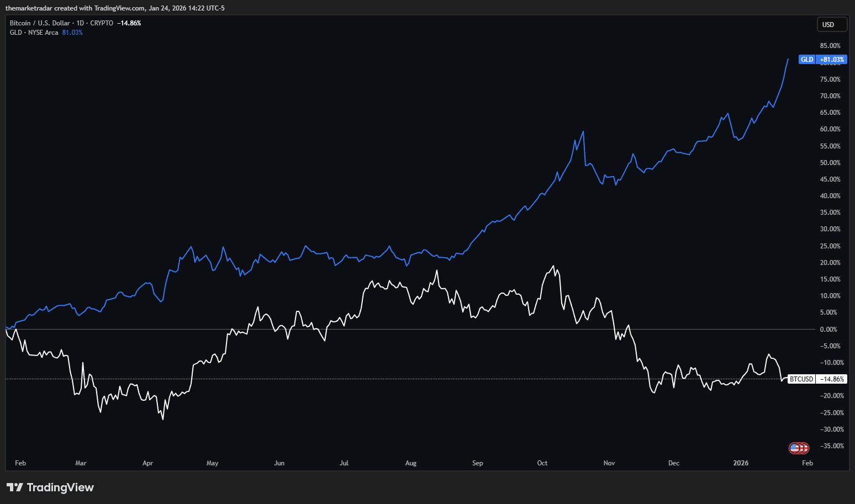Click the +81.03% value in GLD label

pyautogui.click(x=832, y=59)
